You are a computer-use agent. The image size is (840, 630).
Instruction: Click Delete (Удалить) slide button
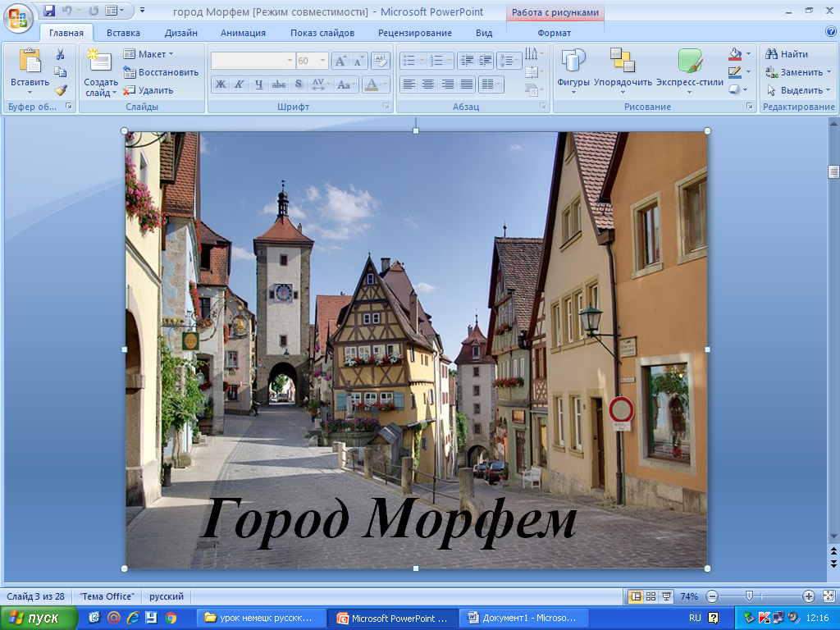coord(148,90)
